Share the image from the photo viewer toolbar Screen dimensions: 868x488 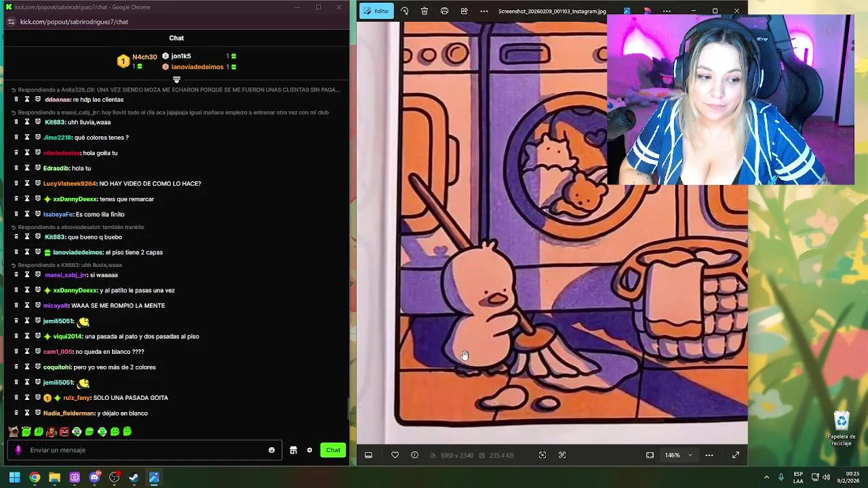coord(464,11)
